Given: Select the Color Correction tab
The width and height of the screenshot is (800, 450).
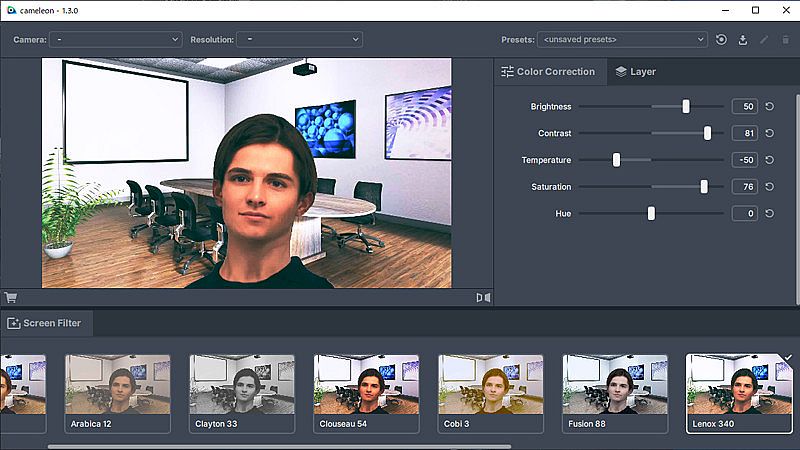Looking at the screenshot, I should click(548, 72).
